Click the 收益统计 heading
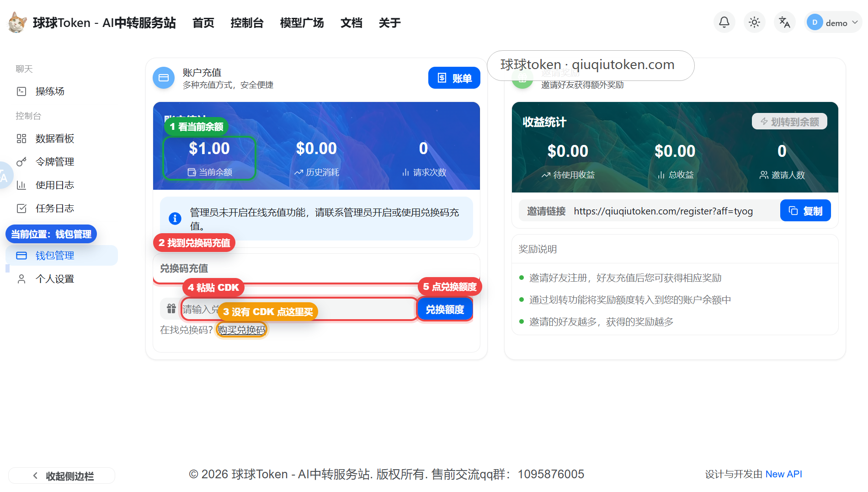Viewport: 868px width, 492px height. click(544, 122)
